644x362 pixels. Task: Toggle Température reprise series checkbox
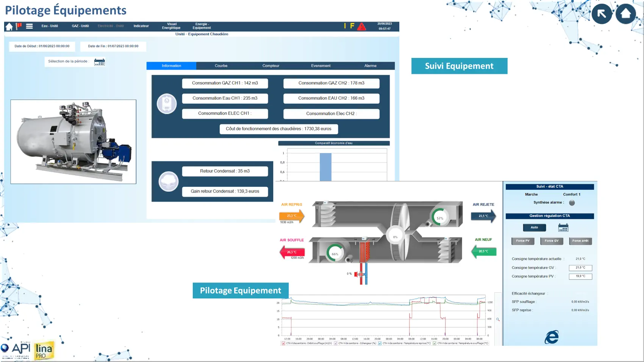tap(380, 343)
